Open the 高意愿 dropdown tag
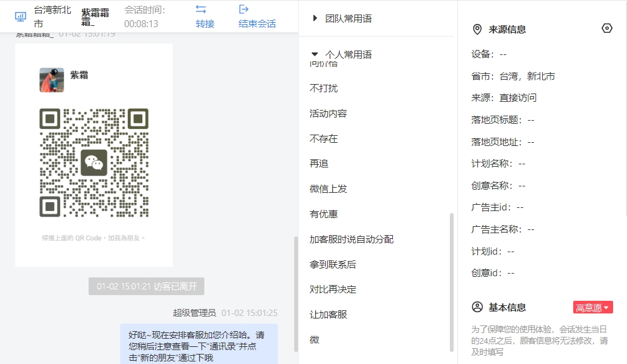Image resolution: width=627 pixels, height=364 pixels. pyautogui.click(x=593, y=307)
